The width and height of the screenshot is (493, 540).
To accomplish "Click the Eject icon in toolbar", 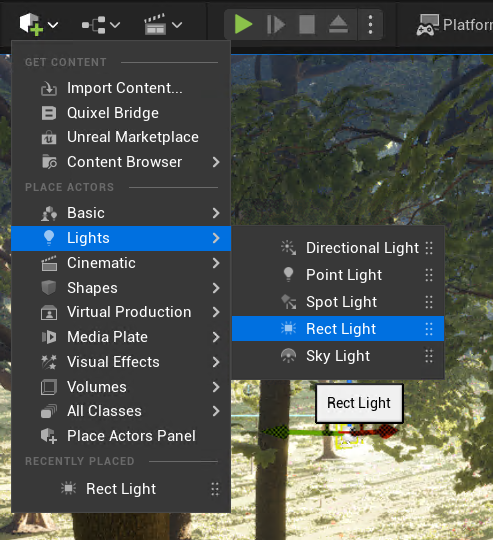I will (x=338, y=24).
